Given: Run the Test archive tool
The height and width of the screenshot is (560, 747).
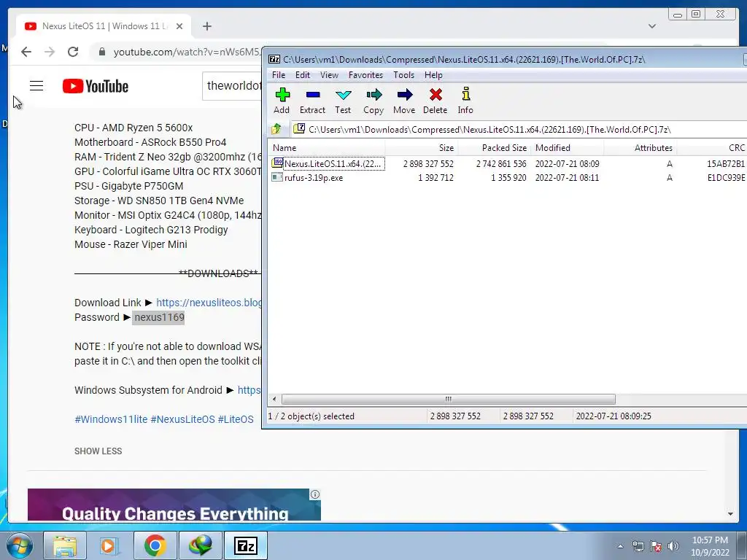Looking at the screenshot, I should (x=343, y=101).
